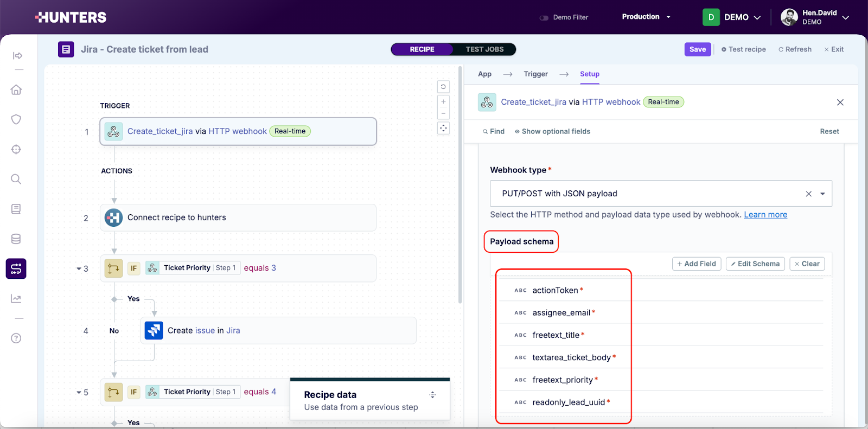Viewport: 868px width, 429px height.
Task: Zoom in the recipe canvas
Action: tap(443, 101)
